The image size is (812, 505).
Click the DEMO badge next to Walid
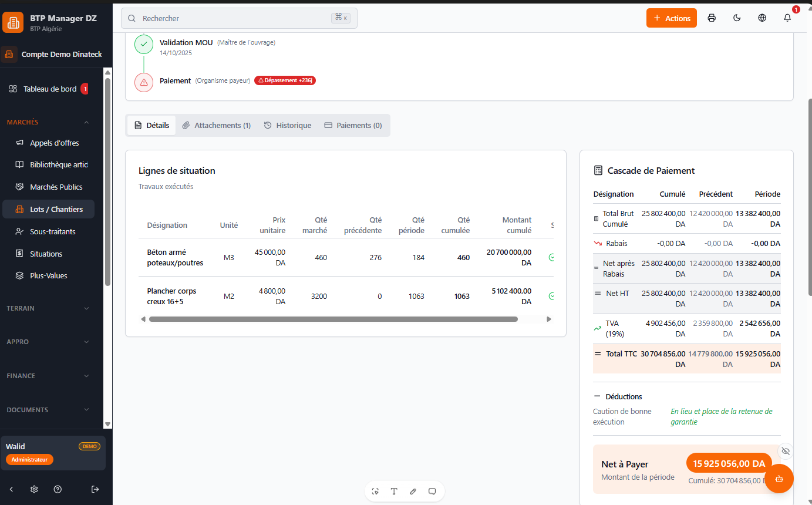89,446
